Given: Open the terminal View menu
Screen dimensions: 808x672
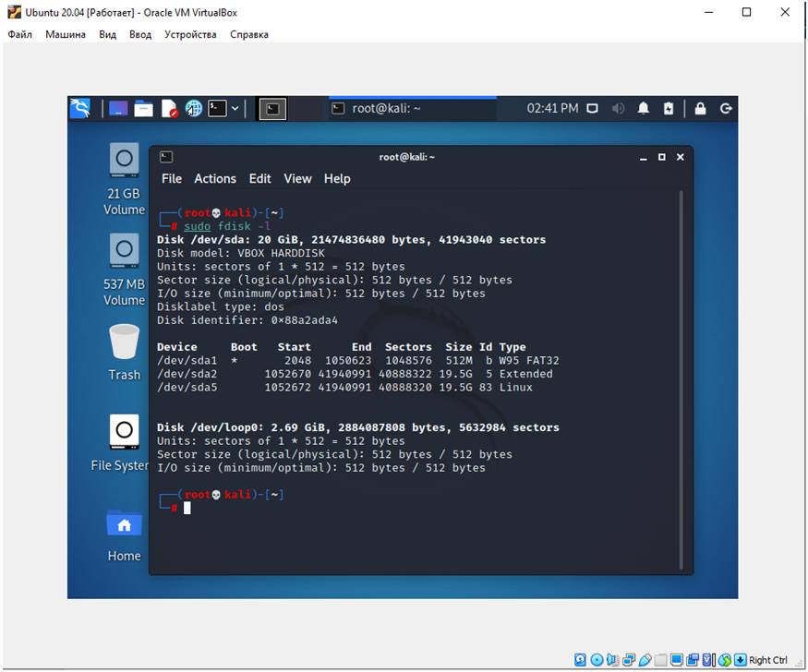Looking at the screenshot, I should click(297, 178).
